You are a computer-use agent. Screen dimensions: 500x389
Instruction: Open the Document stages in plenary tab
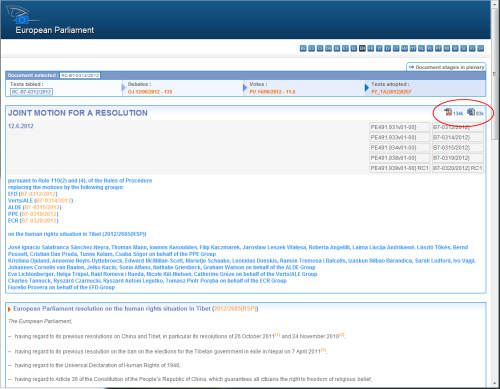tap(446, 67)
